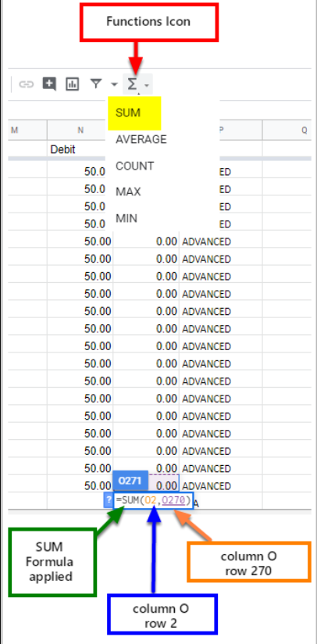This screenshot has width=317, height=644.
Task: Click inside the =SUM(O2,O270) formula field
Action: pyautogui.click(x=153, y=500)
